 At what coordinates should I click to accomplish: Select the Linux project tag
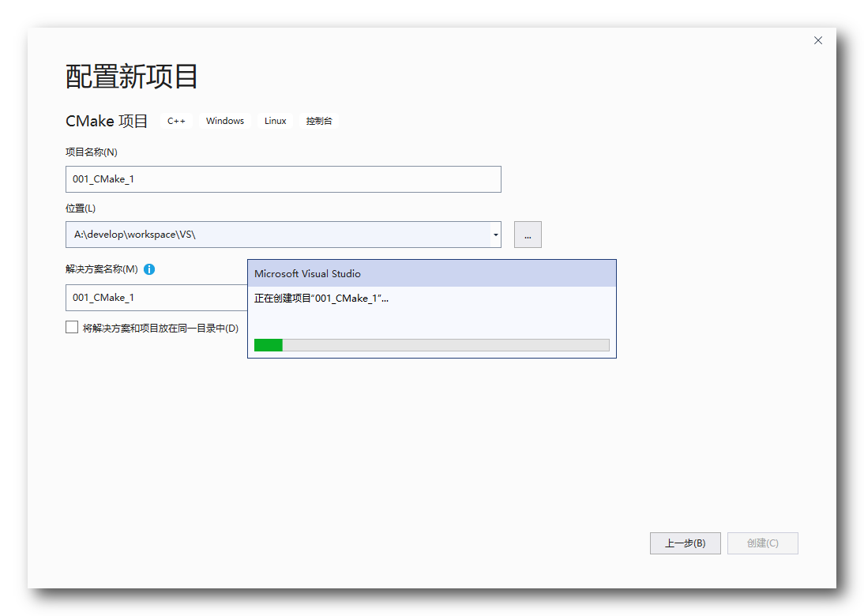click(274, 121)
